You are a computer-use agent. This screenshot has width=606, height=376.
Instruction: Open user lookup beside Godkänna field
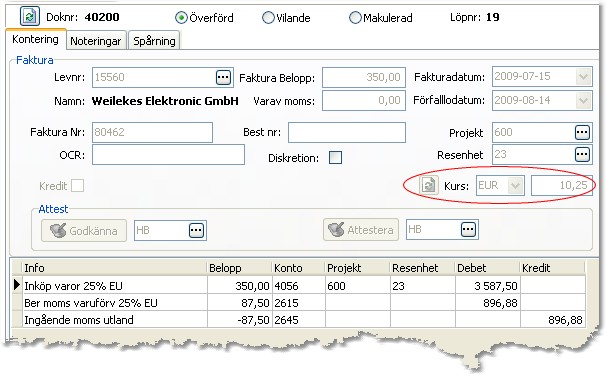(x=196, y=230)
